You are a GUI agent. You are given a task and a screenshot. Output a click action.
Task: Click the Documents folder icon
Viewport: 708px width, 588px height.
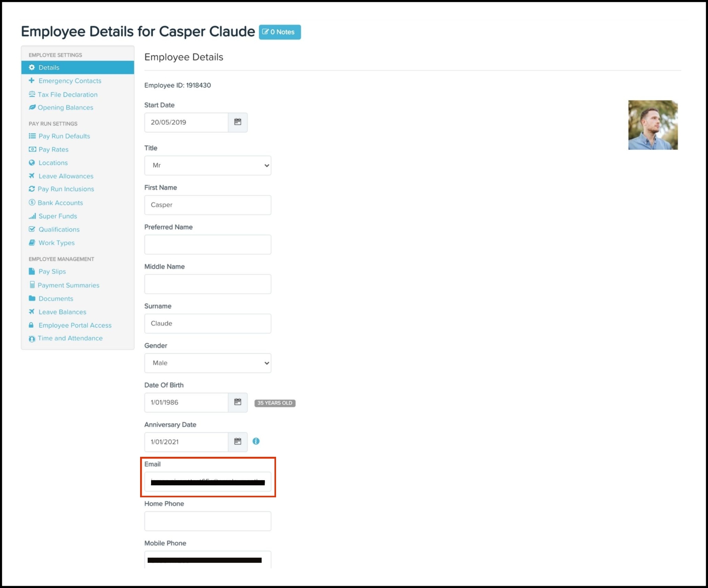click(x=32, y=298)
